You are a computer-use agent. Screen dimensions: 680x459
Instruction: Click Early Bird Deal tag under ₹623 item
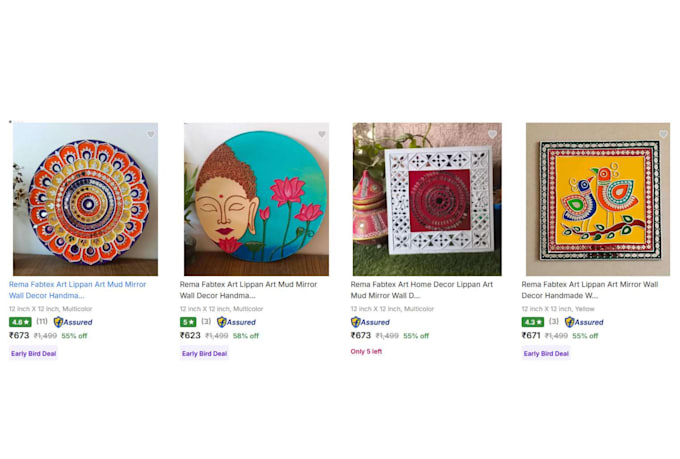tap(205, 354)
